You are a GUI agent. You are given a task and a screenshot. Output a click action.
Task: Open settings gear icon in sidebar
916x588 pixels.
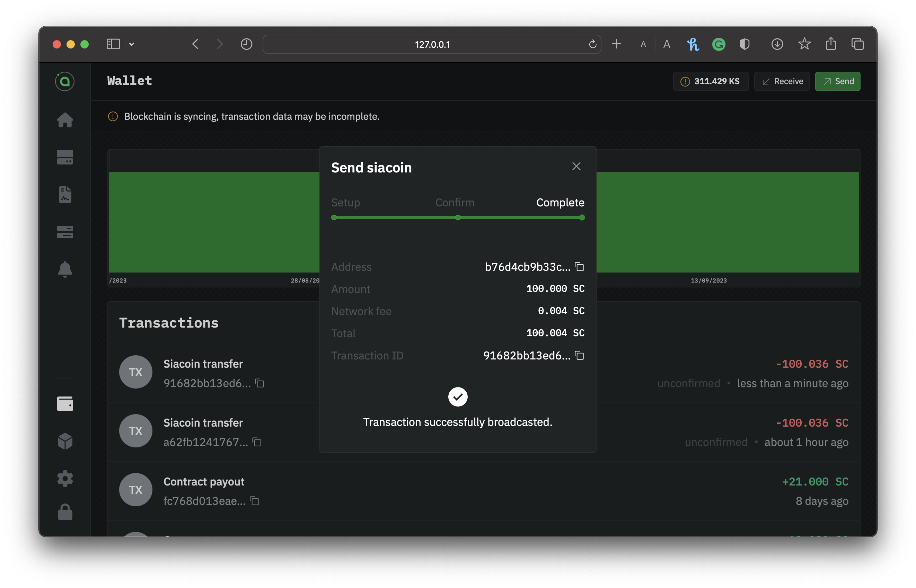pos(65,478)
